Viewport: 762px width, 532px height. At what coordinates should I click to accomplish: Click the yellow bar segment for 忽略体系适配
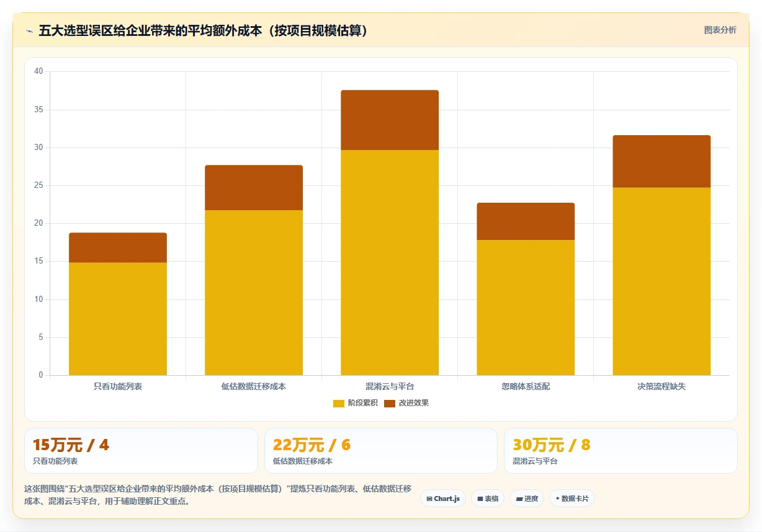pos(526,308)
